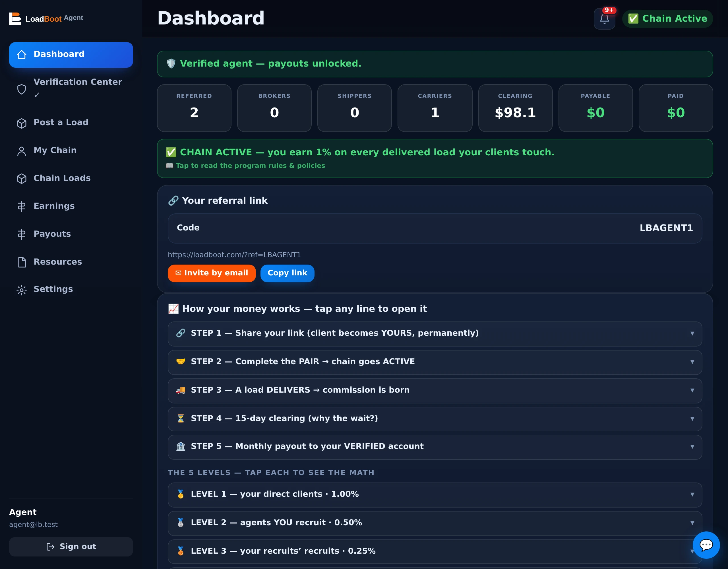Click the LoadBoot logo icon
This screenshot has height=569, width=728.
click(x=15, y=19)
